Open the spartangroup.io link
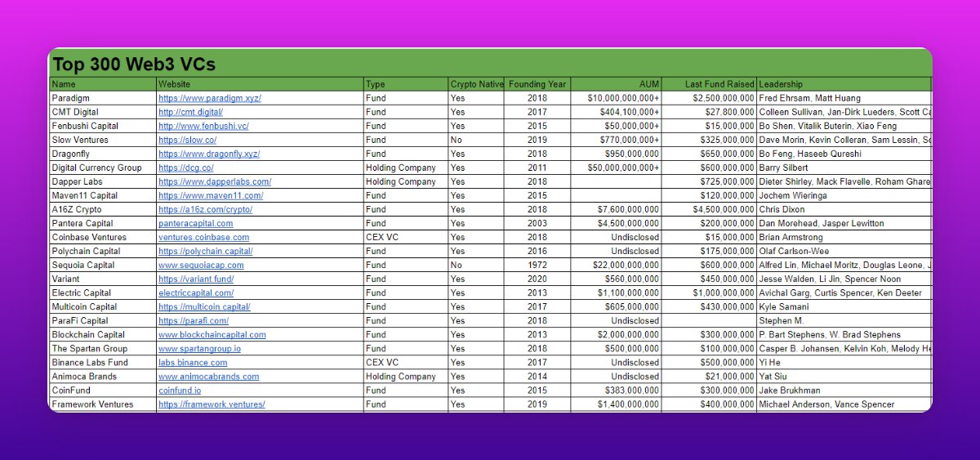 [200, 348]
